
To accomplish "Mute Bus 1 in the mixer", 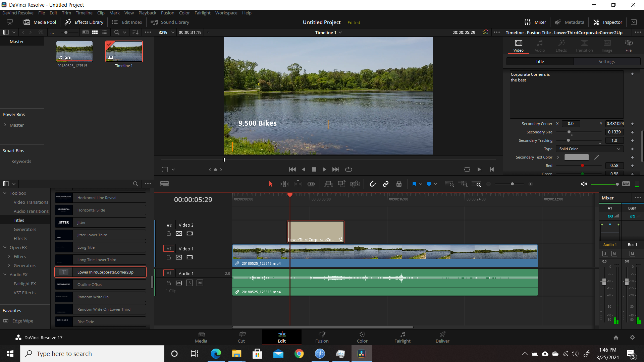I will (632, 253).
